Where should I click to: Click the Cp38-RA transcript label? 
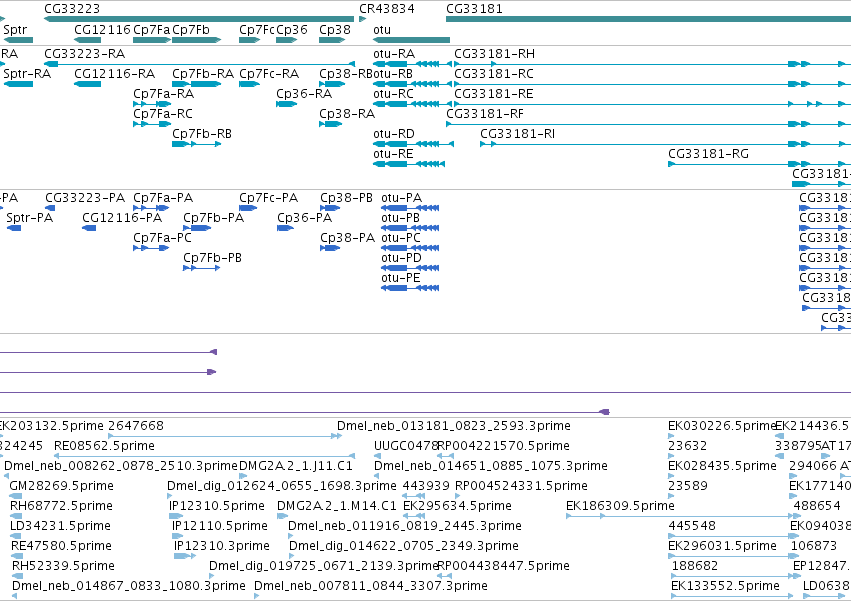point(347,114)
